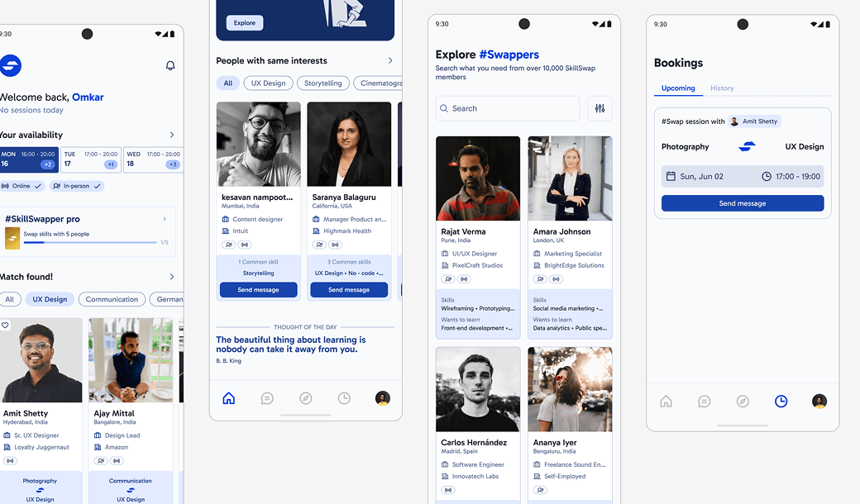The height and width of the screenshot is (504, 860).
Task: Tap heart icon on Amit Shetty photo
Action: tap(5, 326)
